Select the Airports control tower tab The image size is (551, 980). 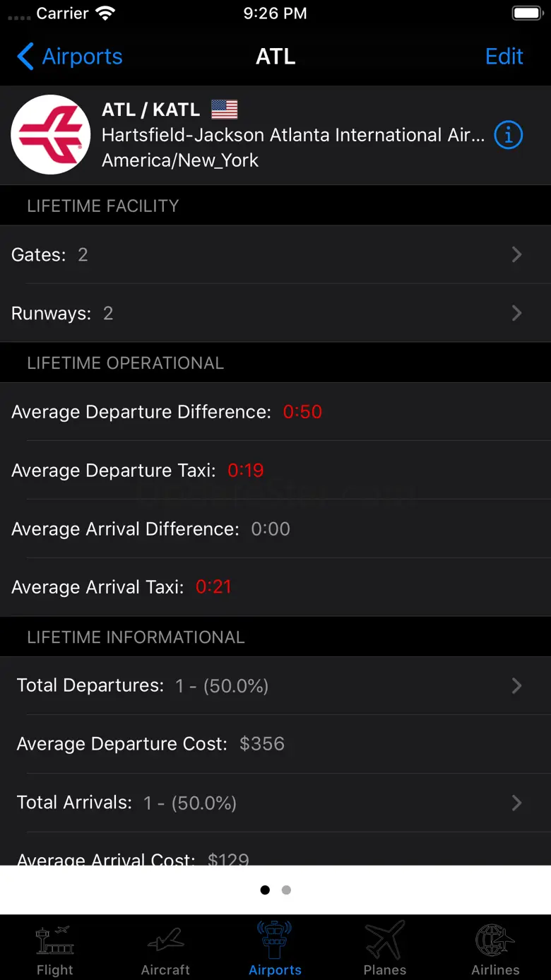[275, 941]
